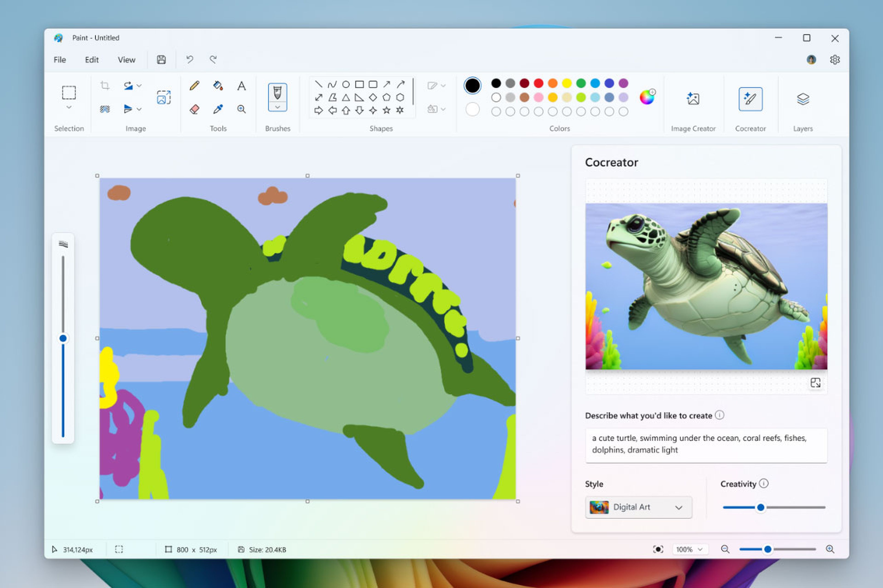
Task: Select the Fill bucket tool
Action: click(218, 85)
